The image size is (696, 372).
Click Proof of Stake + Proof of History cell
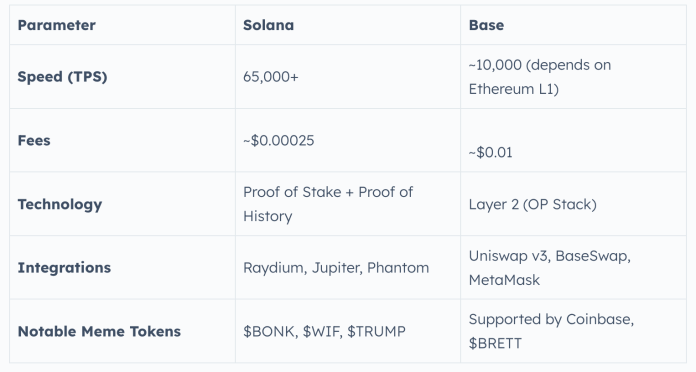coord(328,204)
